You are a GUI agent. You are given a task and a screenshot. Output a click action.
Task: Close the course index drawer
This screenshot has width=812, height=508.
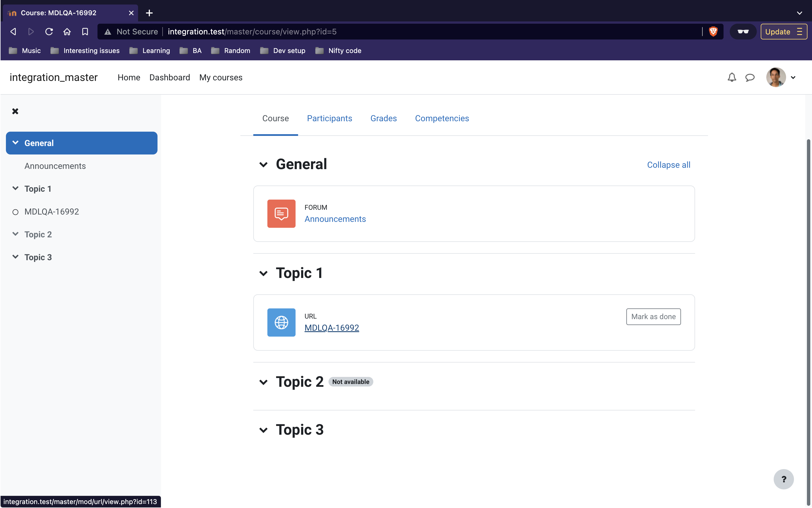[x=15, y=111]
